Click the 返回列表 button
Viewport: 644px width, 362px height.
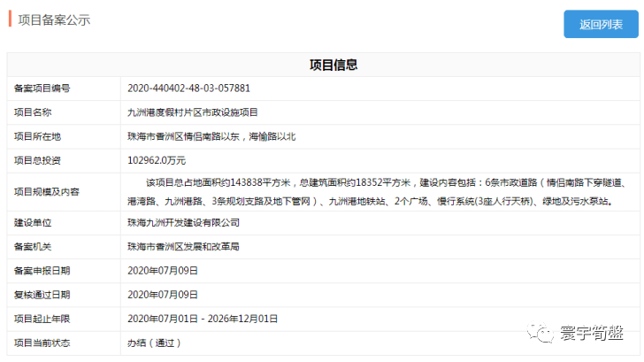[601, 24]
